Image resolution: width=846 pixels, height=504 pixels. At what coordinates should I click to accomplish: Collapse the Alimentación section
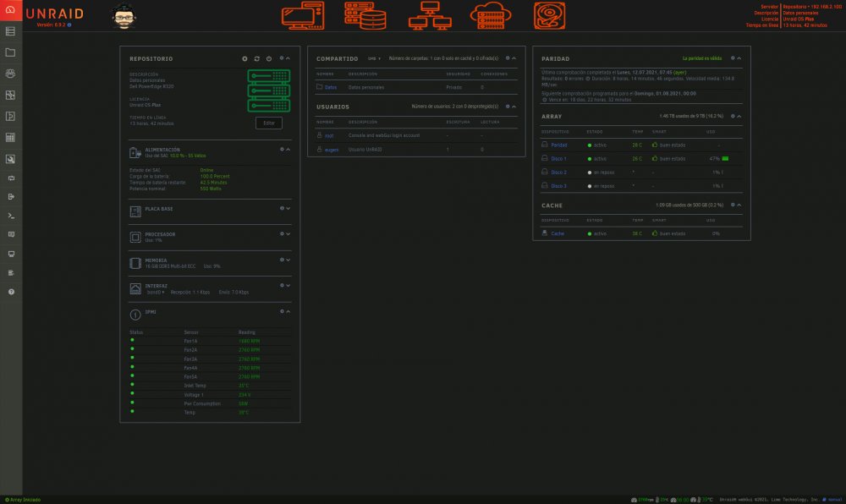coord(288,150)
